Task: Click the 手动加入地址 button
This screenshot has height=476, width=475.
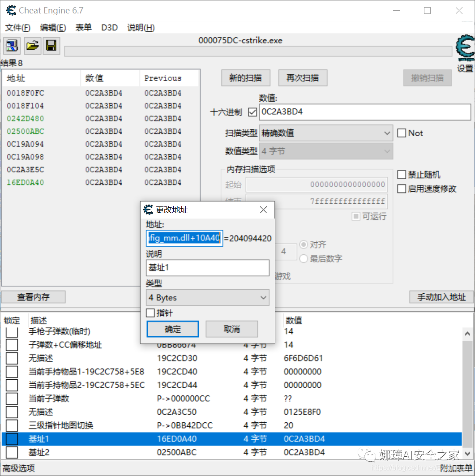Action: click(441, 297)
